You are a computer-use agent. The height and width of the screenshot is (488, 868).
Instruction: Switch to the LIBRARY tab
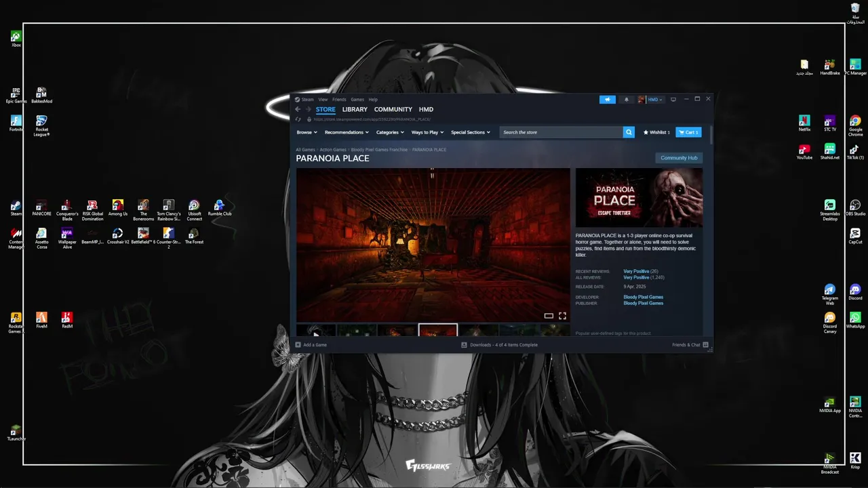[x=355, y=109]
